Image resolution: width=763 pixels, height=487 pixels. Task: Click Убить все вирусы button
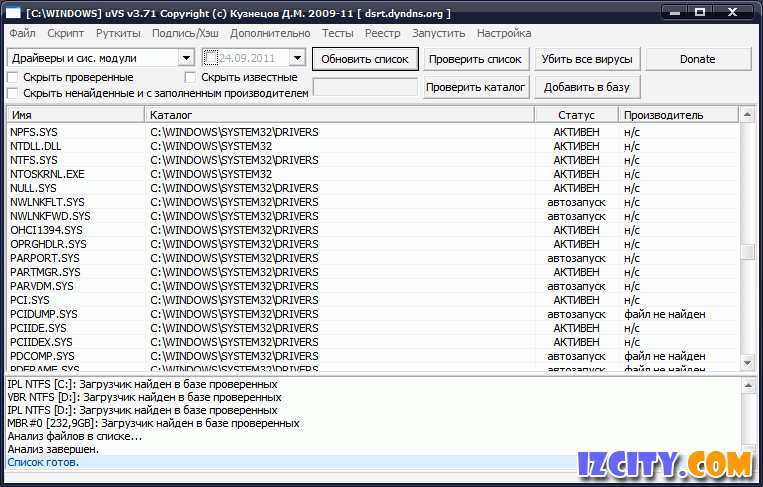[587, 59]
